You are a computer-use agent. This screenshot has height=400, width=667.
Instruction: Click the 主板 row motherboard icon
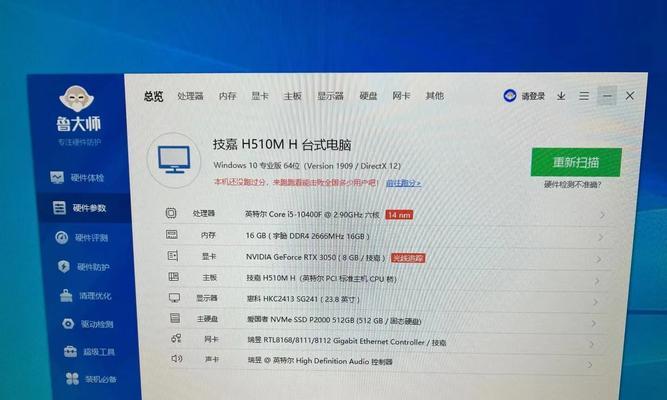click(x=174, y=277)
